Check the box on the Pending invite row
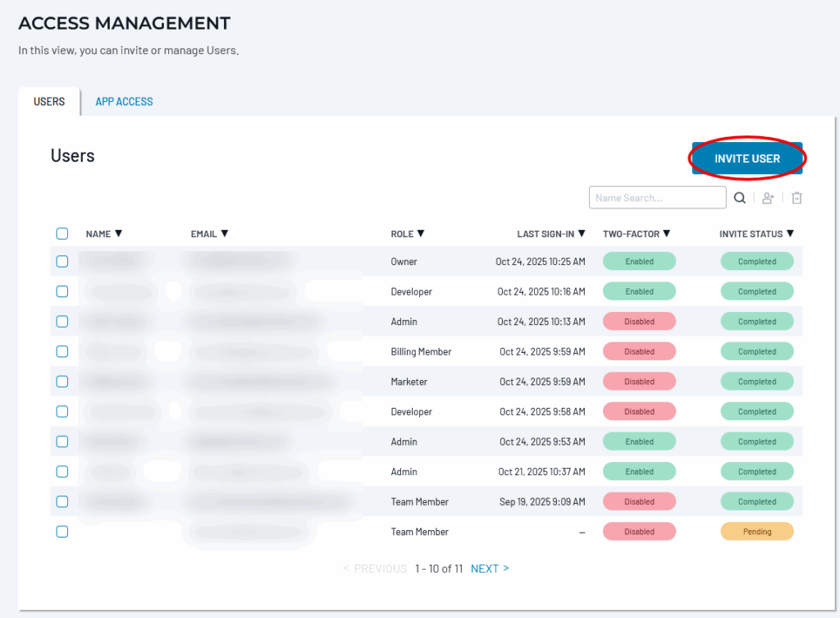The image size is (840, 618). [62, 532]
